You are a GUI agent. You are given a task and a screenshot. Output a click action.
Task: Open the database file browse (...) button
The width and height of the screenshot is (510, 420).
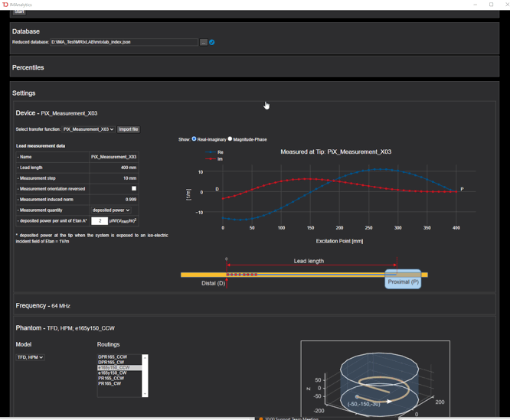tap(204, 43)
